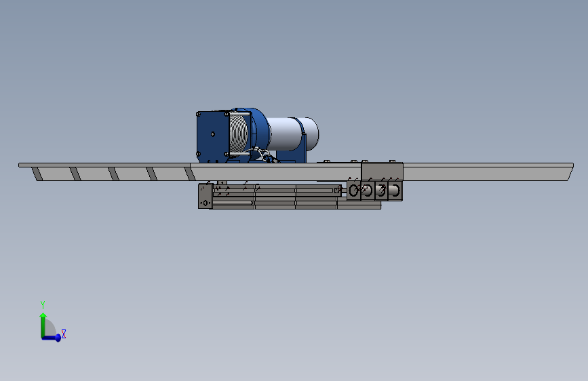Viewport: 588px width, 381px height.
Task: Pick the gray bracket block on platform edge
Action: (x=382, y=172)
